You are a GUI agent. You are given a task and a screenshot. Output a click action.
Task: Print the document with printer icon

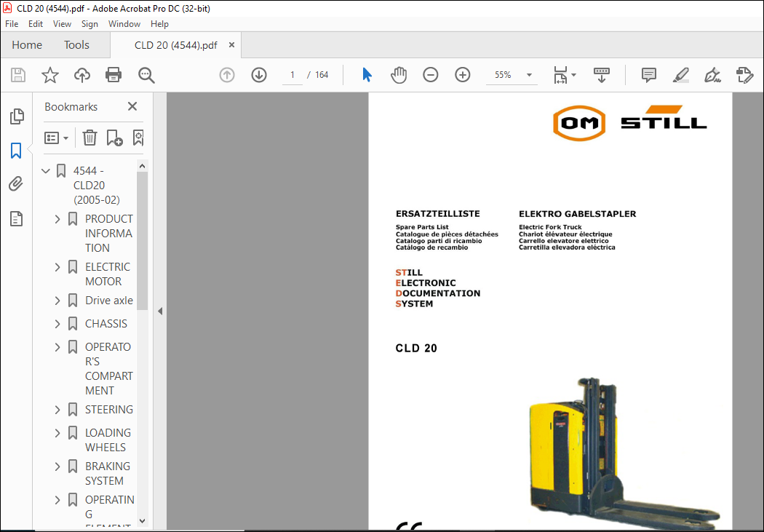coord(114,75)
